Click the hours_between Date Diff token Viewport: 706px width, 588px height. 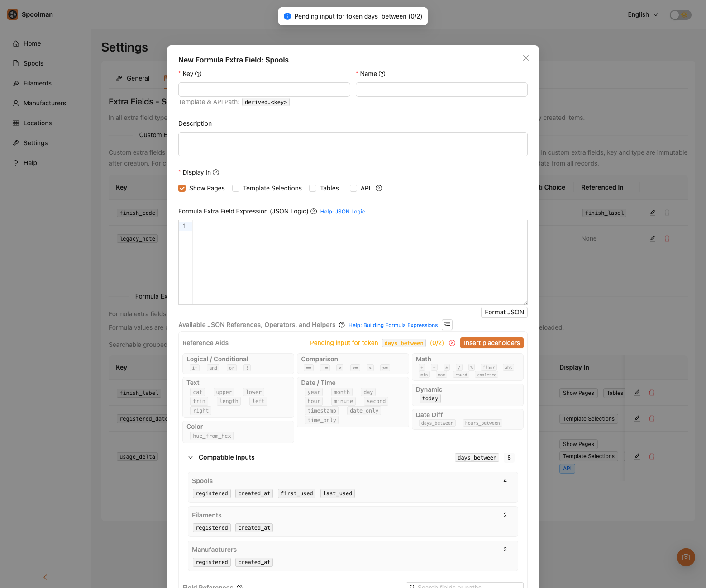[x=482, y=423]
